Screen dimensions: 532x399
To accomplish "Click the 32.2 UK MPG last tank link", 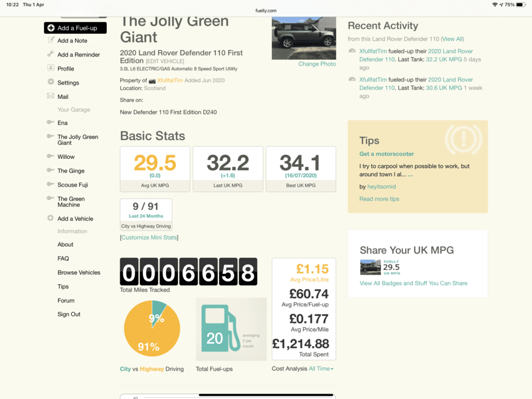I will point(444,60).
